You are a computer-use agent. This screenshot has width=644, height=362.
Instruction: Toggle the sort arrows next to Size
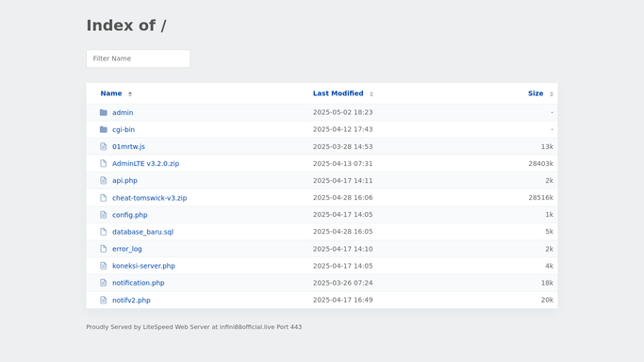552,94
